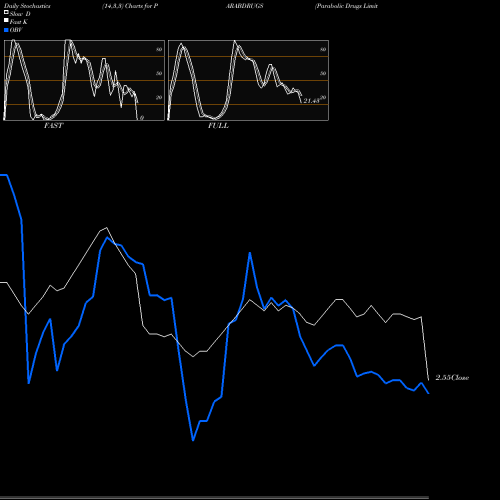This screenshot has width=500, height=500.
Task: Click the '20' level in FAST chart
Action: click(x=159, y=97)
